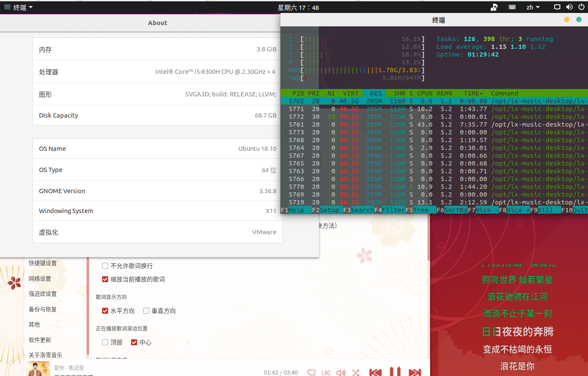The height and width of the screenshot is (376, 588).
Task: Sort htop by CPU% column header
Action: [x=424, y=93]
